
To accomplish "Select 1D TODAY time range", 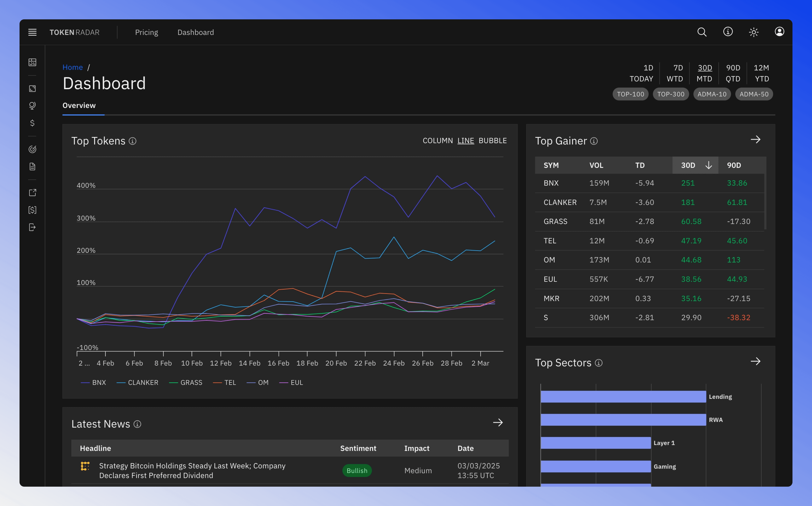I will pos(641,73).
